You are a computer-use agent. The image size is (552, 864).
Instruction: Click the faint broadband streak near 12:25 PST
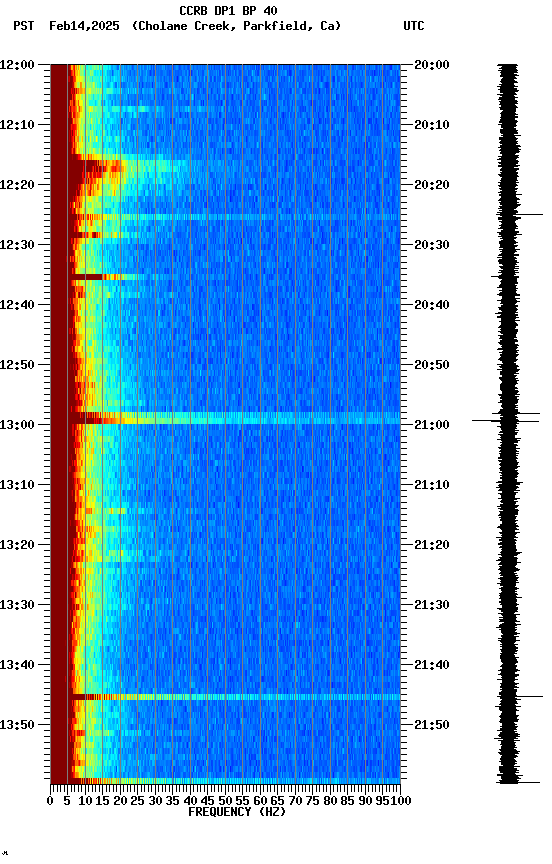click(x=225, y=217)
